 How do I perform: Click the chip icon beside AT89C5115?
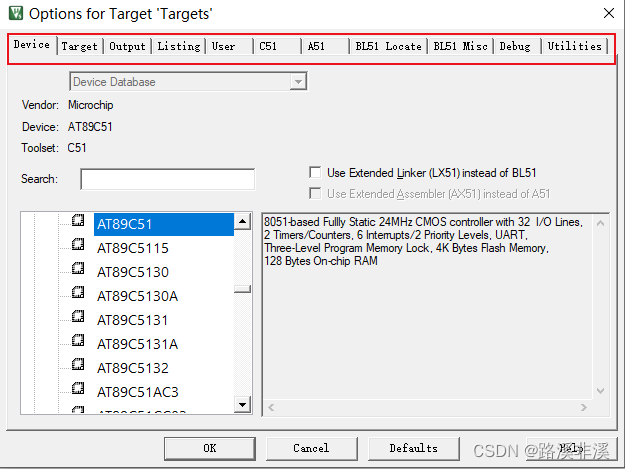78,244
